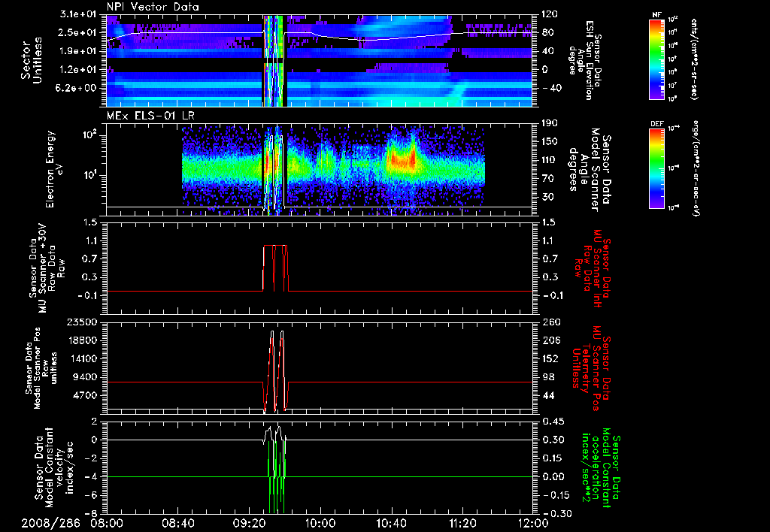Click the DEF color scale bar
Viewport: 770px width, 532px height.
coord(657,168)
